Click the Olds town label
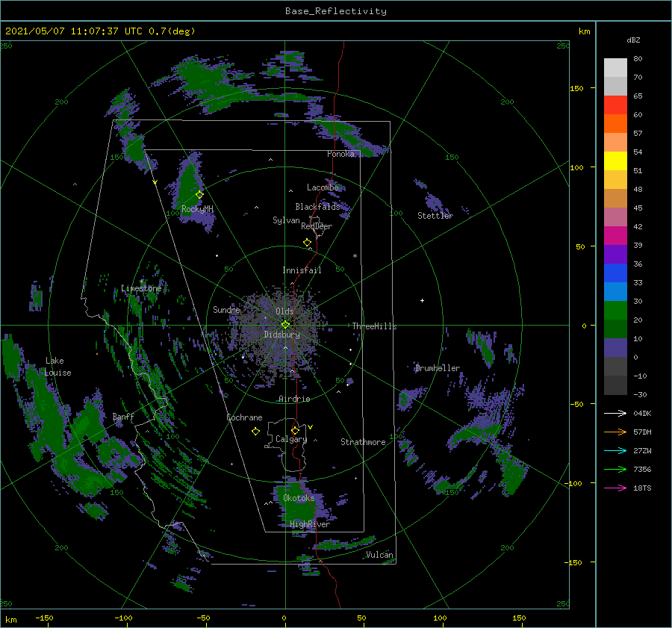672x628 pixels. 284,311
